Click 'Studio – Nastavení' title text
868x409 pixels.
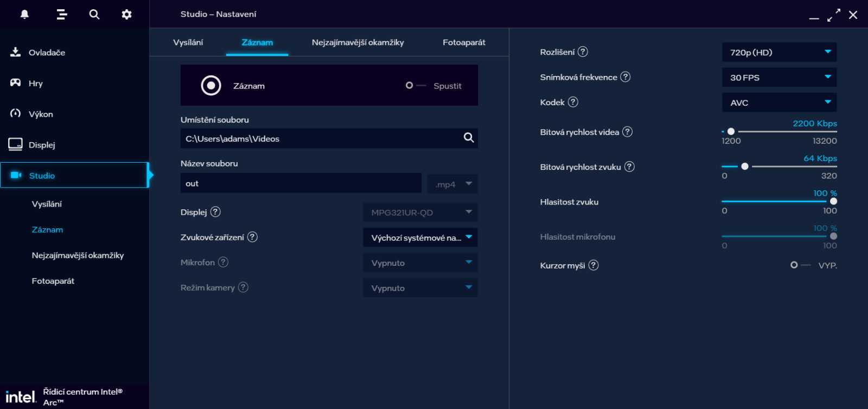click(219, 14)
